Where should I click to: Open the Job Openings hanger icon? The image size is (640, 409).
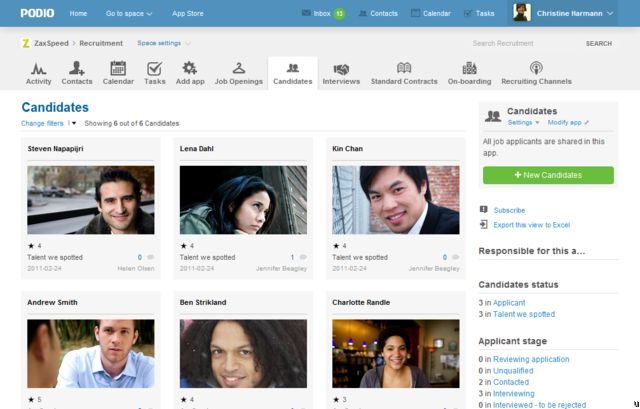pos(238,68)
